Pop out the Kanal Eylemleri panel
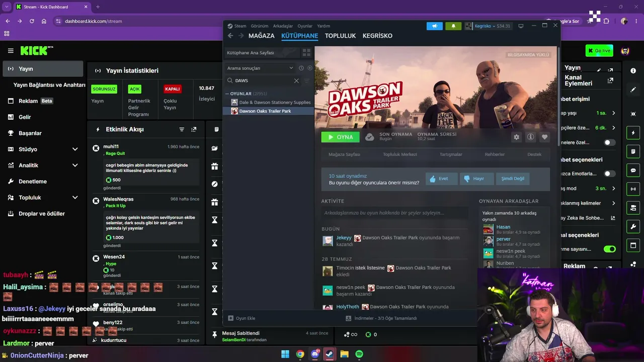Screen dimensions: 644x362 tap(610, 80)
